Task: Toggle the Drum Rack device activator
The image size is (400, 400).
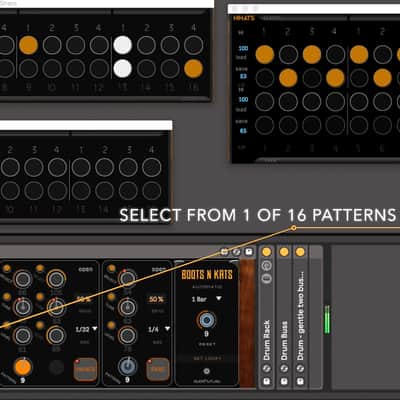Action: click(266, 252)
